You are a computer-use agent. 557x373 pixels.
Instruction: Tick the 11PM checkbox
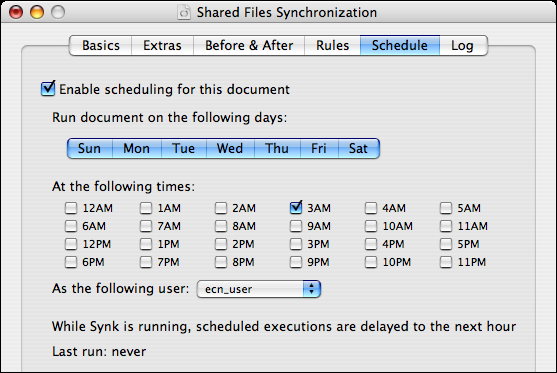click(x=446, y=262)
